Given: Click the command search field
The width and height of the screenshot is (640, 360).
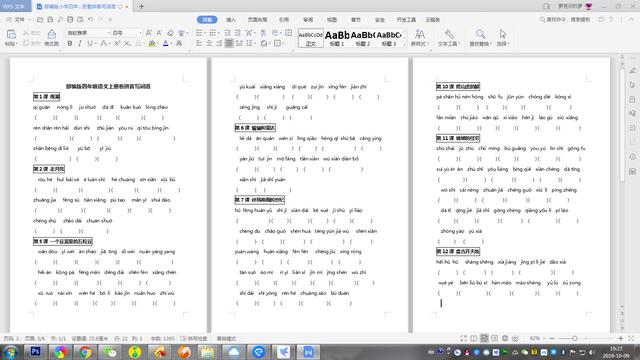Looking at the screenshot, I should pos(565,19).
